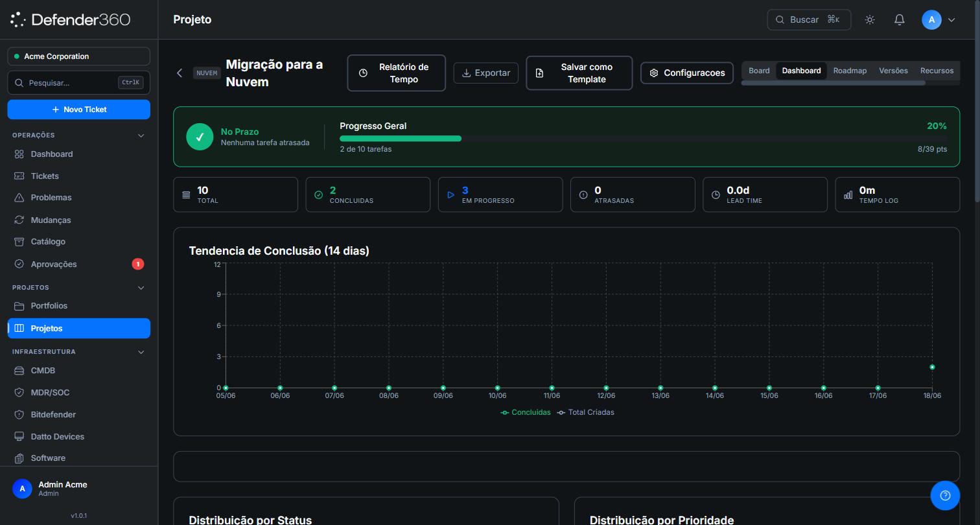Open Problemas in the sidebar
This screenshot has height=525, width=980.
coord(78,198)
